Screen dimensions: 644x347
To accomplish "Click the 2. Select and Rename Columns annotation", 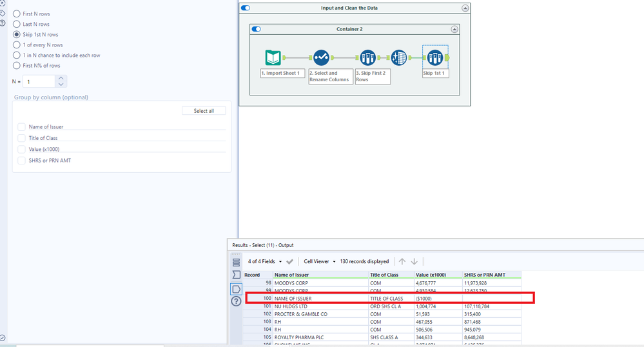I will coord(331,77).
